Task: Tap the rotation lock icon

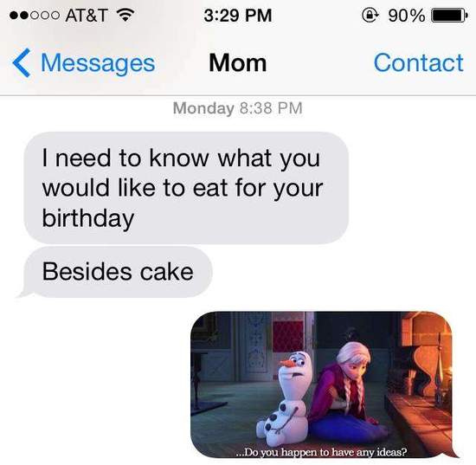Action: click(x=370, y=15)
